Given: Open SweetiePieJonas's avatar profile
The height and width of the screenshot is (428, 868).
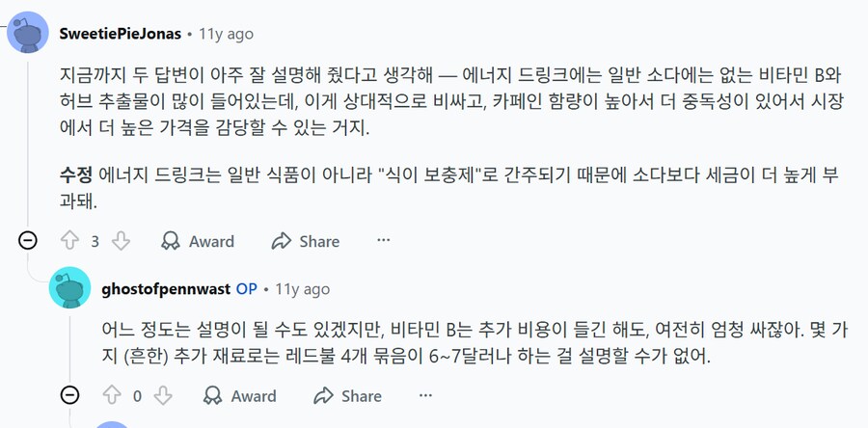Looking at the screenshot, I should 29,34.
